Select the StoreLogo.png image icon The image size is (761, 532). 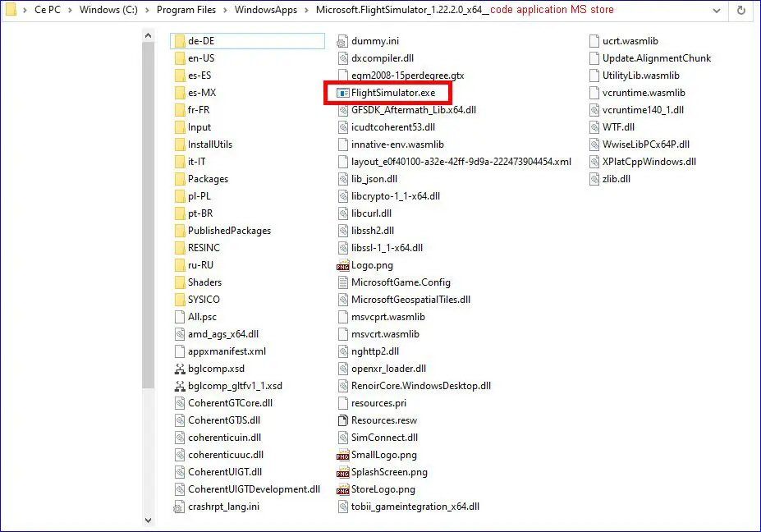342,489
